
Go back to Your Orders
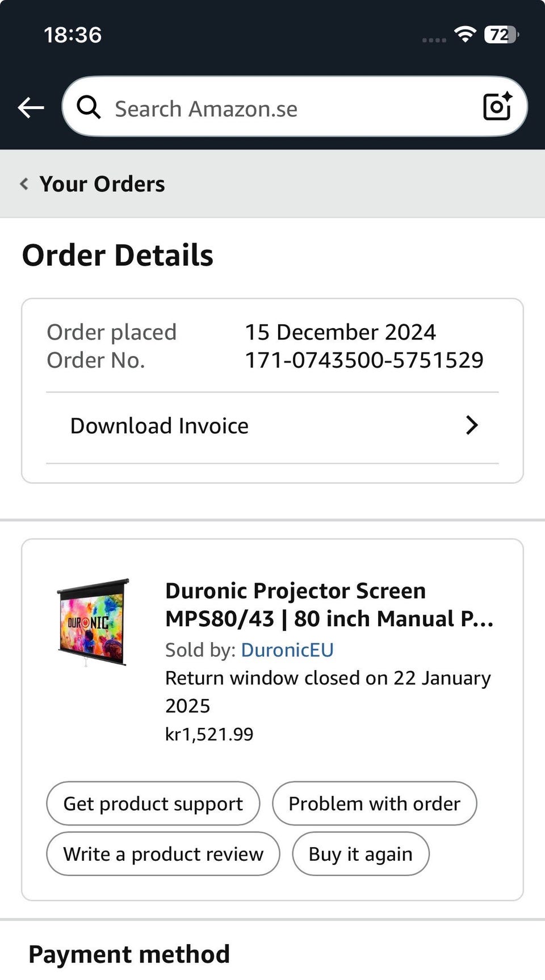[102, 184]
